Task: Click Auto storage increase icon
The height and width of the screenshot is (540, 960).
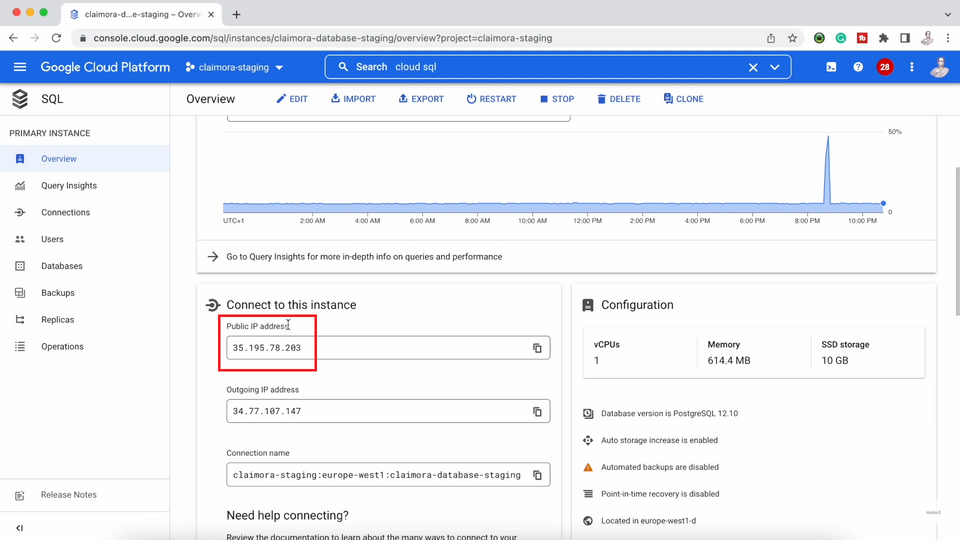Action: (x=588, y=440)
